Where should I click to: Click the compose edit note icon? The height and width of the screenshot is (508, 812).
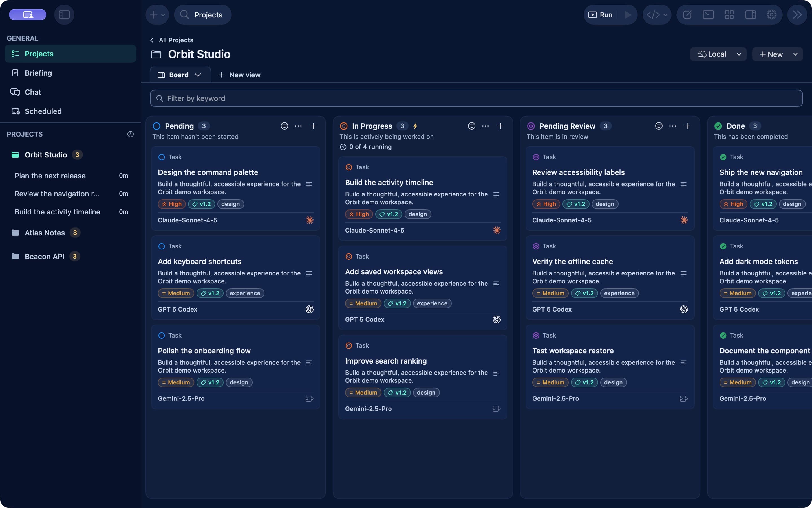coord(687,15)
